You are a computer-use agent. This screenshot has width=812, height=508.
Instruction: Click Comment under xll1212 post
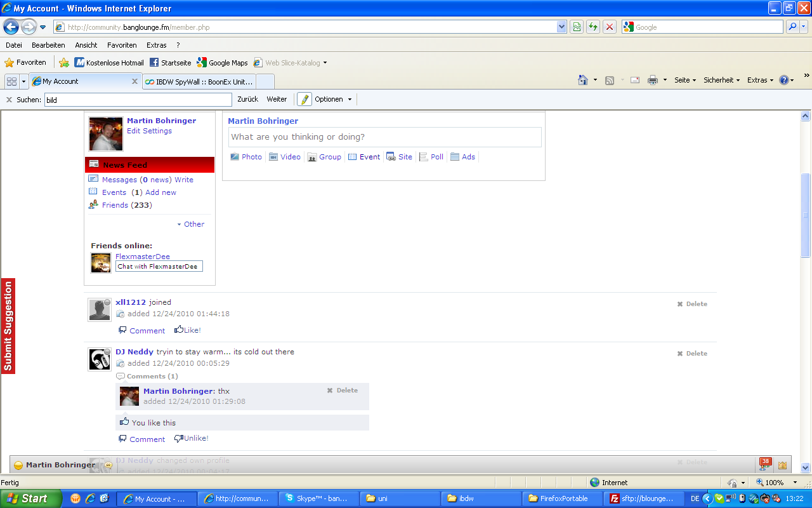141,330
